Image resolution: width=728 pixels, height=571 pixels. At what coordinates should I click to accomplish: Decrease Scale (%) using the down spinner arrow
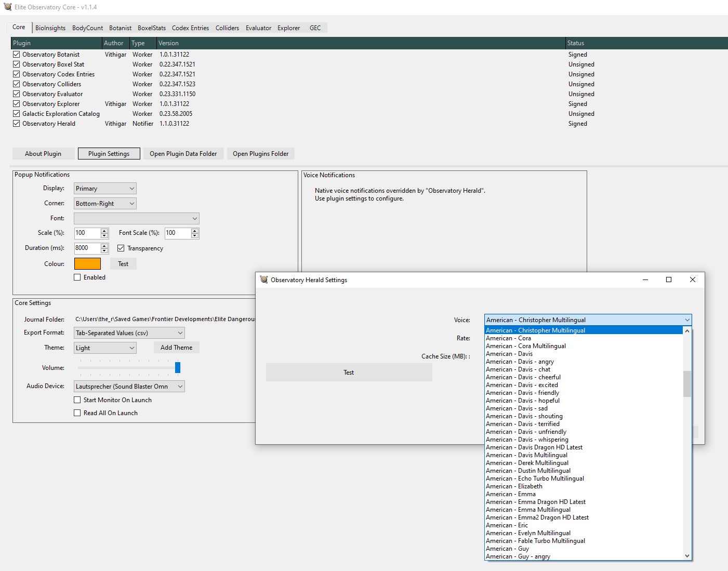tap(104, 236)
